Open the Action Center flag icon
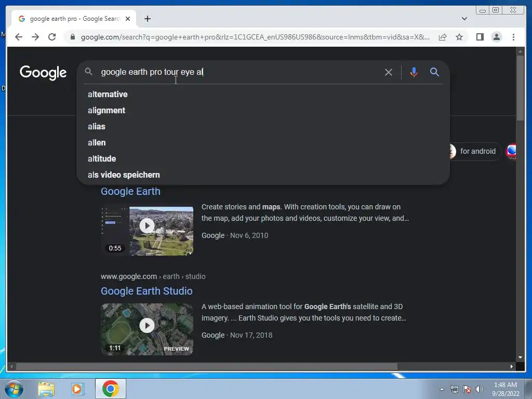 467,389
